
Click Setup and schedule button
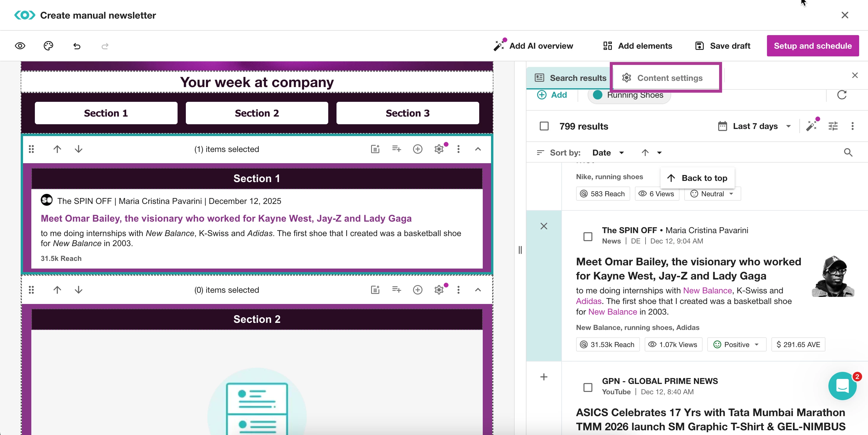[x=812, y=46]
